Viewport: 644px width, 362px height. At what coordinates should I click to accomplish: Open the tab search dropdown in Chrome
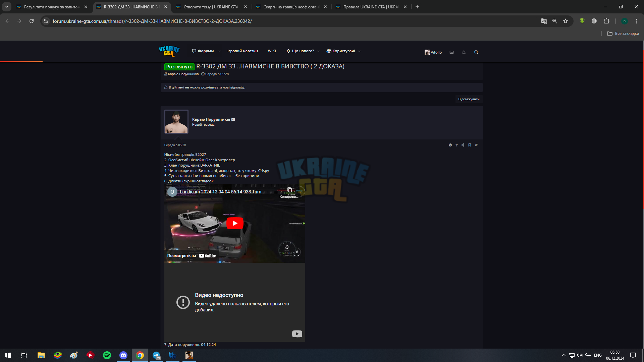pyautogui.click(x=7, y=7)
